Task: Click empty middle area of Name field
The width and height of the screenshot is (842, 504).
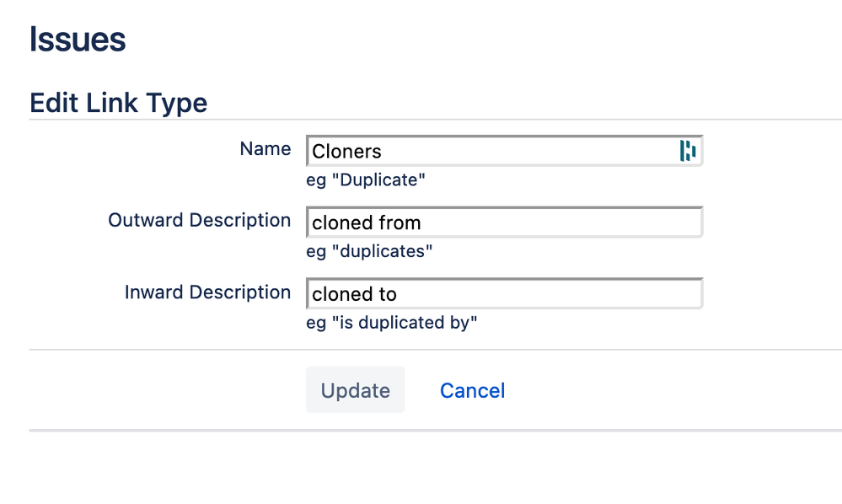Action: [x=523, y=152]
